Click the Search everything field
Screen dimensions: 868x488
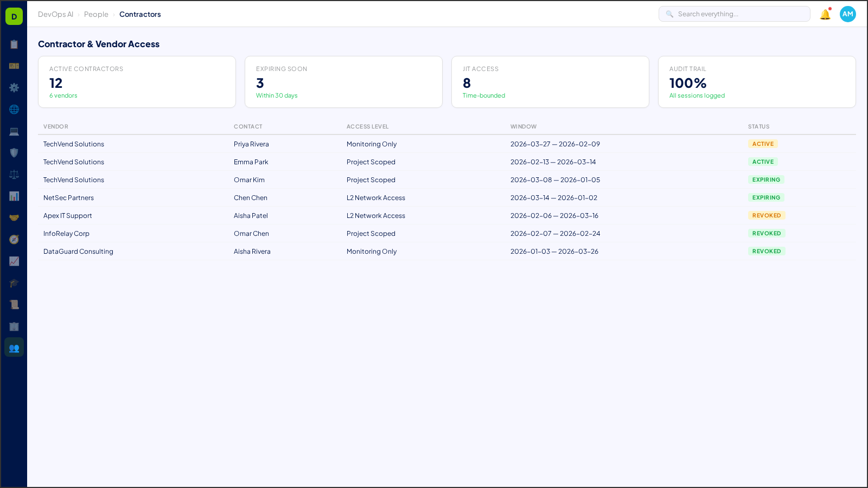[734, 14]
